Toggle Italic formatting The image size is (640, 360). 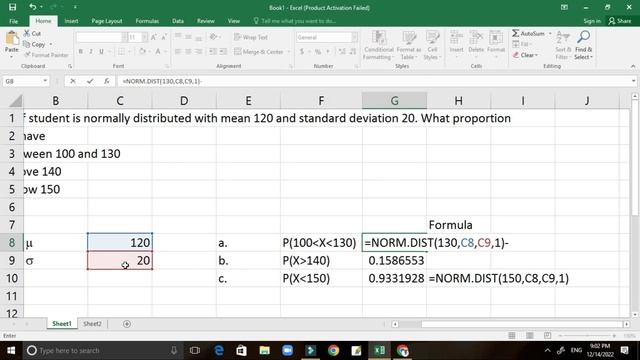click(x=91, y=51)
